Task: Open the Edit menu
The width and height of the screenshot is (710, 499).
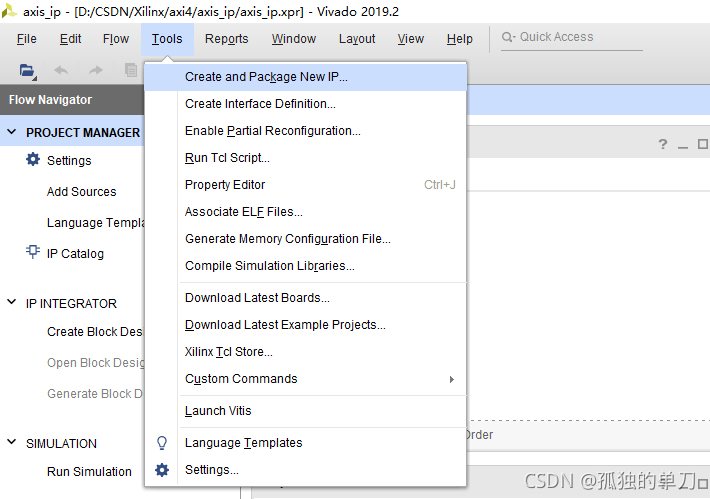Action: 71,39
